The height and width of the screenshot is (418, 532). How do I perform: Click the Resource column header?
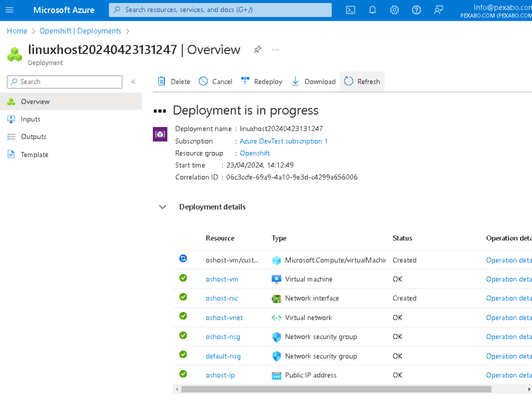(220, 238)
